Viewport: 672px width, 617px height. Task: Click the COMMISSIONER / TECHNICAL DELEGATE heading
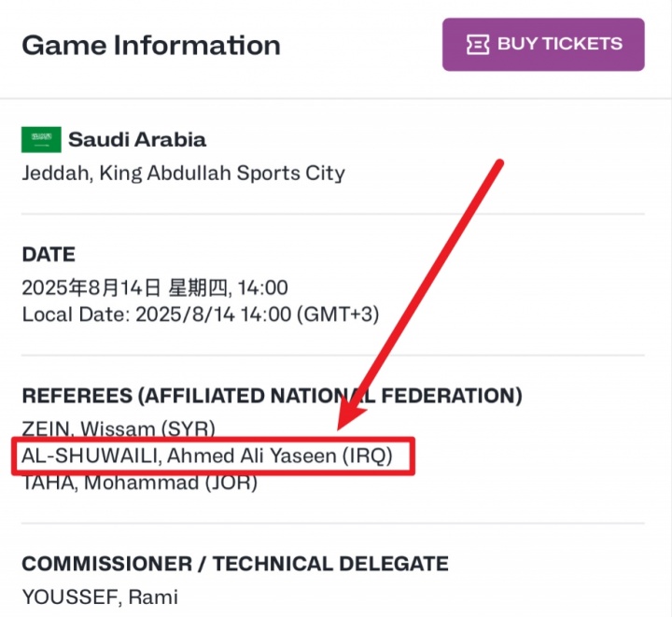pyautogui.click(x=235, y=564)
